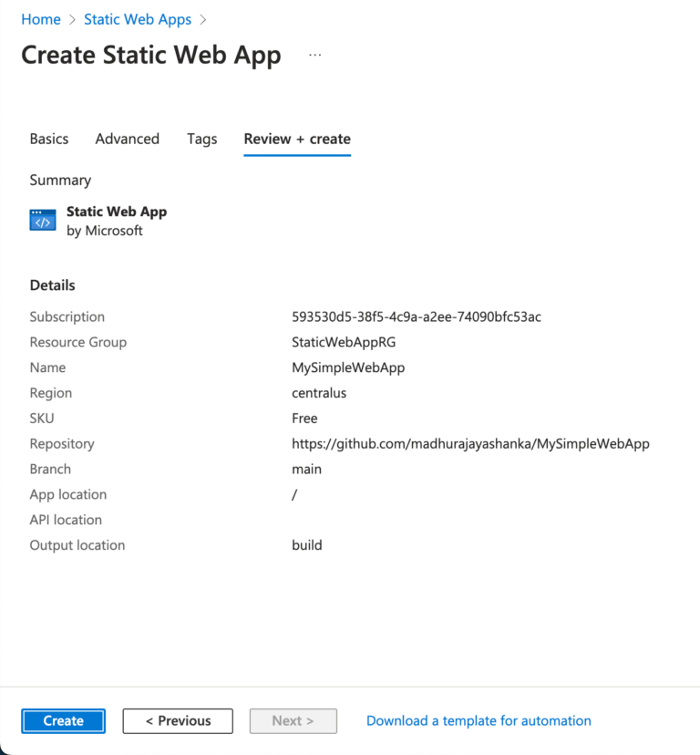Image resolution: width=700 pixels, height=755 pixels.
Task: Click the StaticWebAppRG resource group value
Action: click(x=344, y=343)
